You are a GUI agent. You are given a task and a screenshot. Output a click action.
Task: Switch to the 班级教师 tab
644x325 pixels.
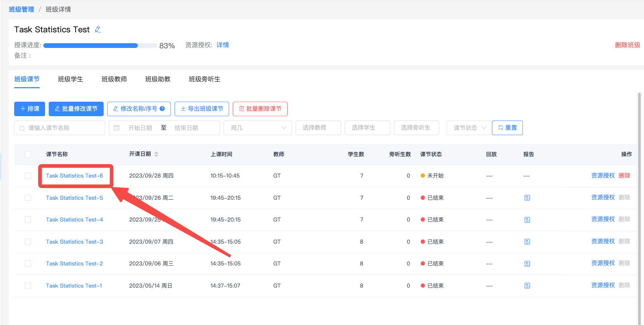[114, 79]
